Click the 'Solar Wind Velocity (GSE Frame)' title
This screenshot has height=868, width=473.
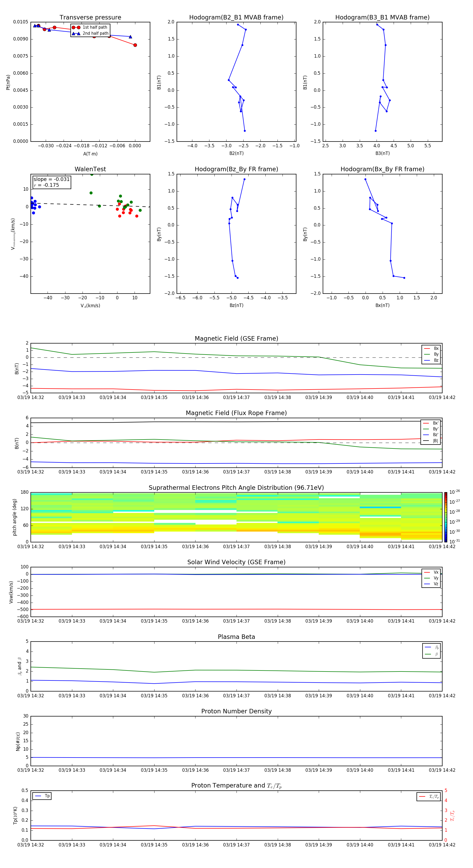[x=236, y=562]
